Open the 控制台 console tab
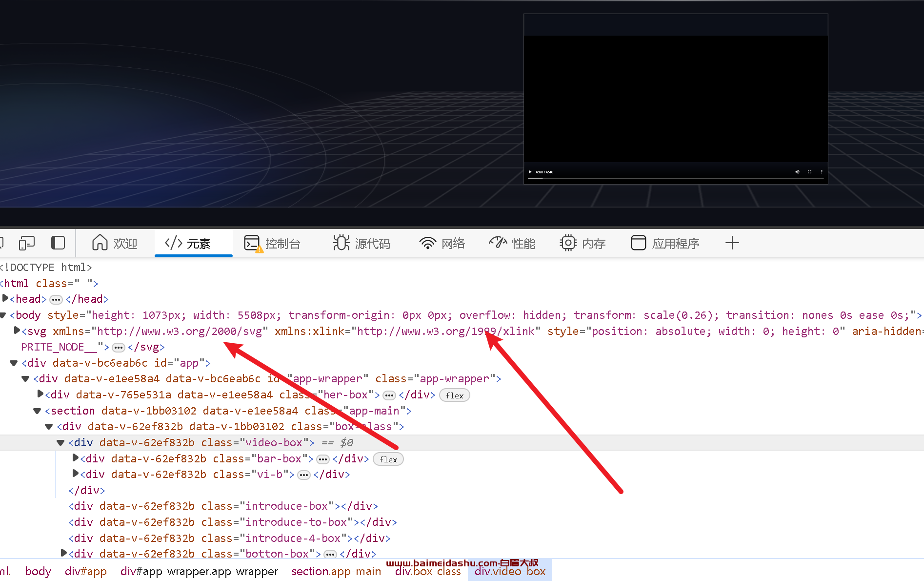924x581 pixels. (x=272, y=243)
